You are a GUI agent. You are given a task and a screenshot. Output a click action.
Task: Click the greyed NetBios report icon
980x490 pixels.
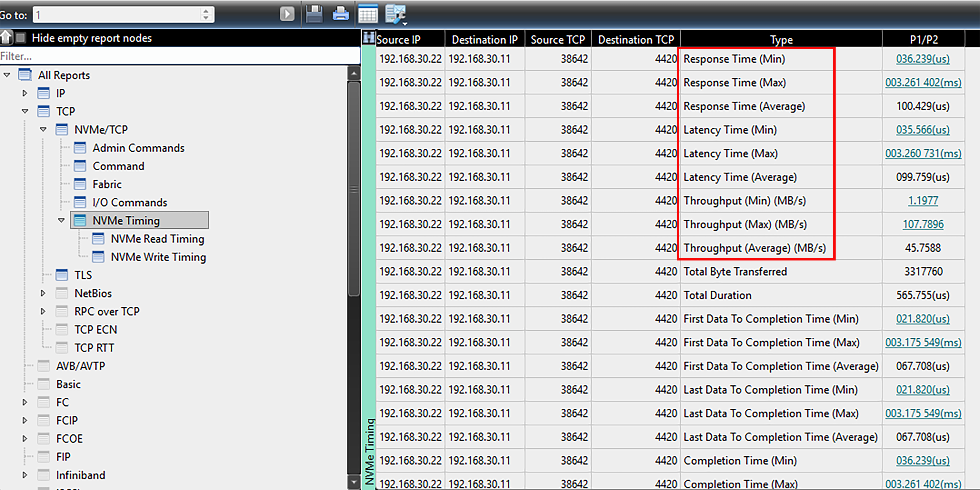[x=62, y=293]
